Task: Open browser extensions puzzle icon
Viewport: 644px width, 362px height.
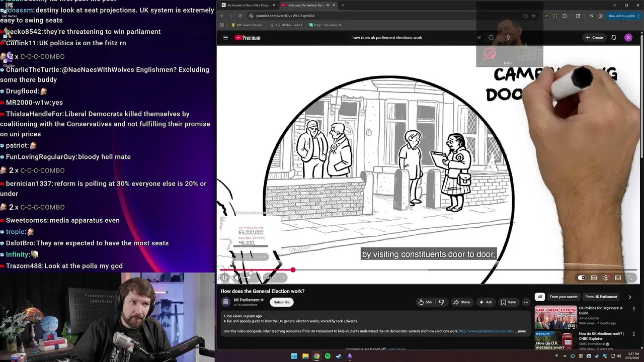Action: (565, 16)
